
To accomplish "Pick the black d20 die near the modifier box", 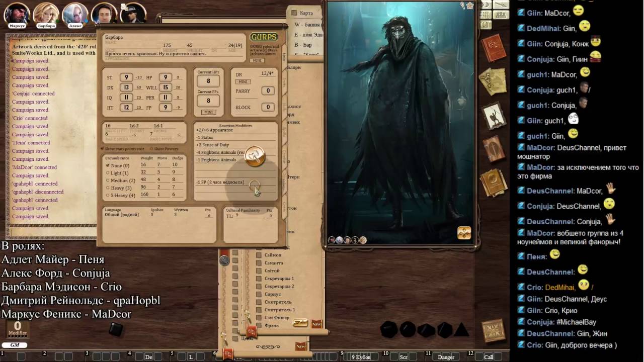I will click(116, 329).
